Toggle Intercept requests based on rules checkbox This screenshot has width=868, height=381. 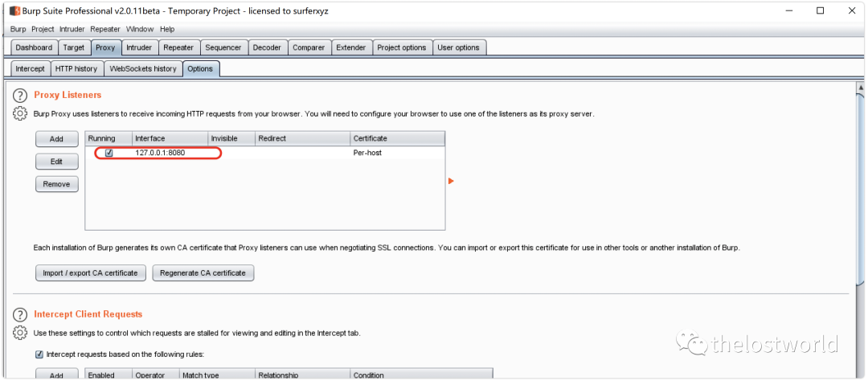point(39,354)
